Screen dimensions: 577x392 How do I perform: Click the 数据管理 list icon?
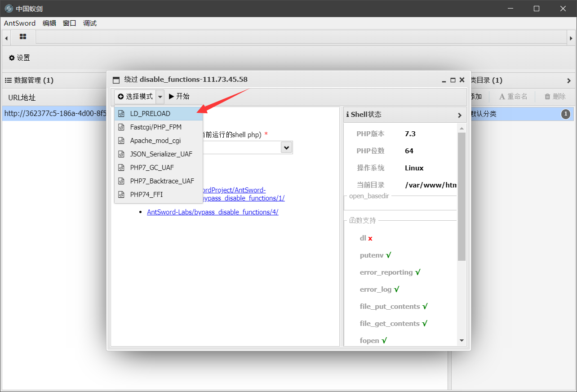click(x=8, y=80)
